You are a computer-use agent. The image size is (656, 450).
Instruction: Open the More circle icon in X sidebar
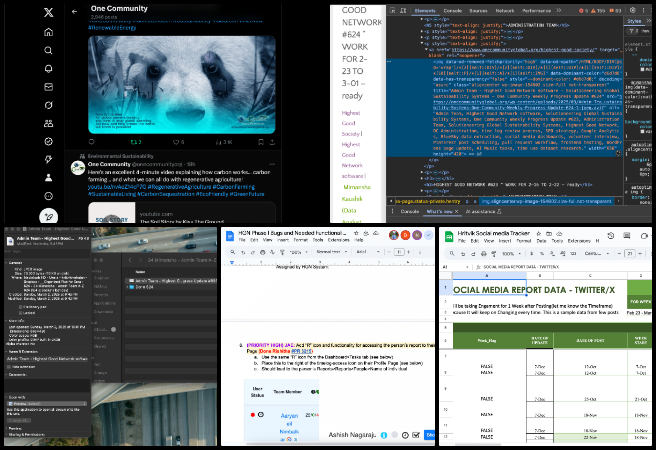[49, 196]
